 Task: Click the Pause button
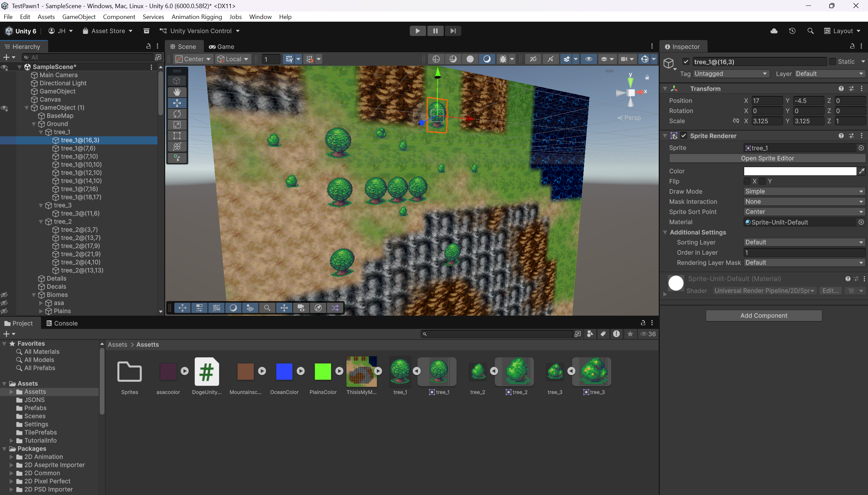pos(435,31)
